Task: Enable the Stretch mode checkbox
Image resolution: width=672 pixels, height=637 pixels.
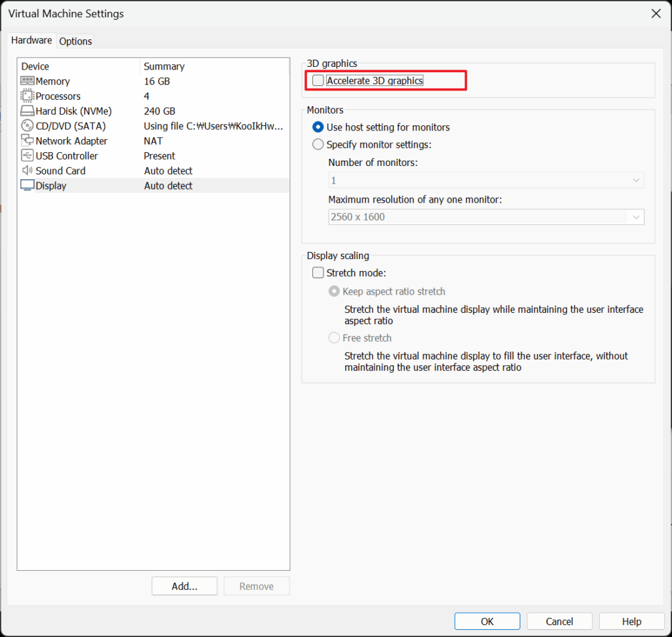Action: point(318,273)
